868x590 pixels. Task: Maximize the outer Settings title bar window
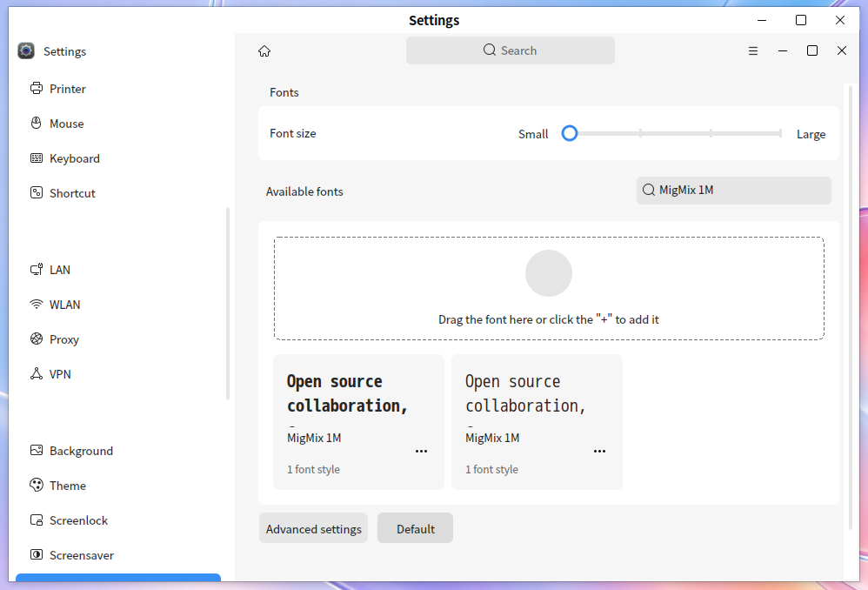click(x=801, y=21)
